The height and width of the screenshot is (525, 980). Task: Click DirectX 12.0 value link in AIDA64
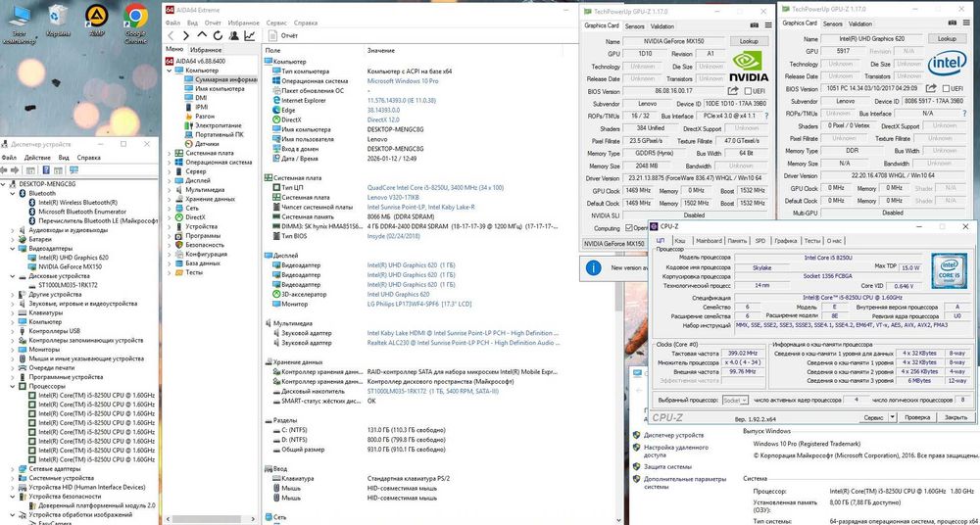pos(382,119)
